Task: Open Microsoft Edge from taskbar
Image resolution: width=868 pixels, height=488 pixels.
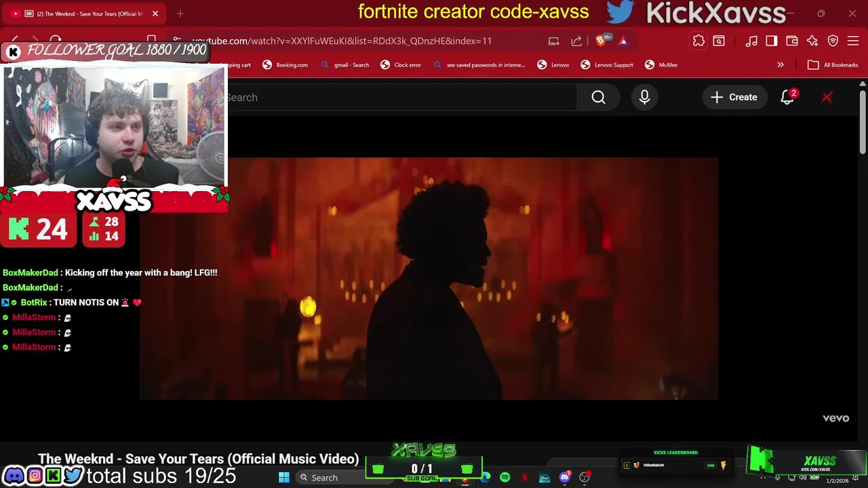Action: pyautogui.click(x=486, y=478)
